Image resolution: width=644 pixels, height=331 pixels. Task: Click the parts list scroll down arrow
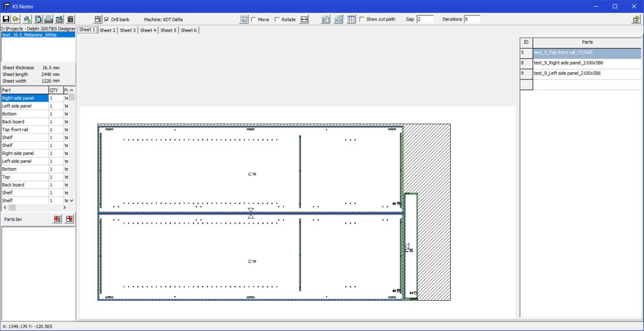click(72, 200)
